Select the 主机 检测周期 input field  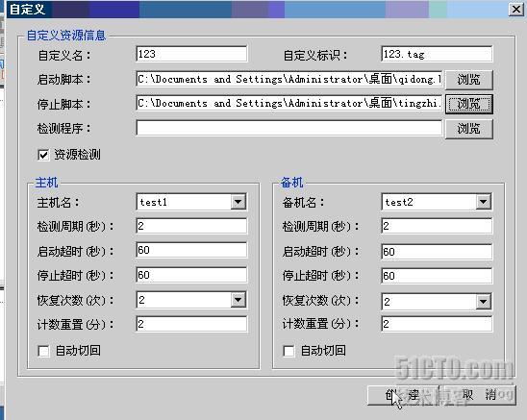tap(191, 226)
